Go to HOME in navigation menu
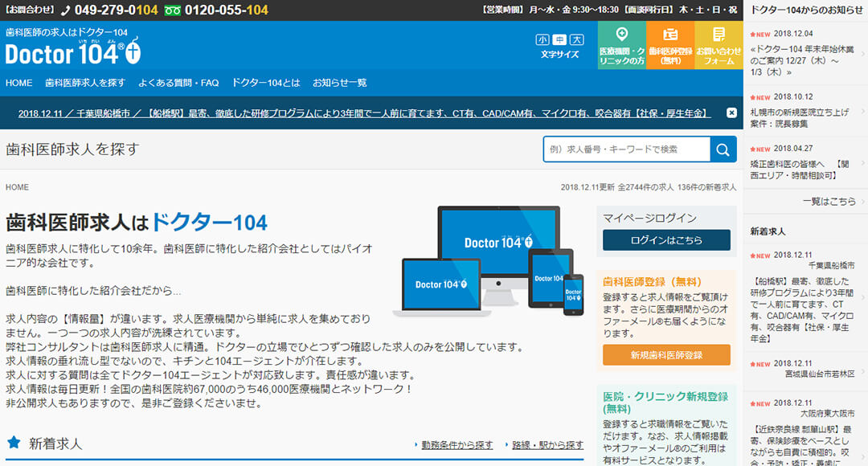868x466 pixels. (18, 83)
